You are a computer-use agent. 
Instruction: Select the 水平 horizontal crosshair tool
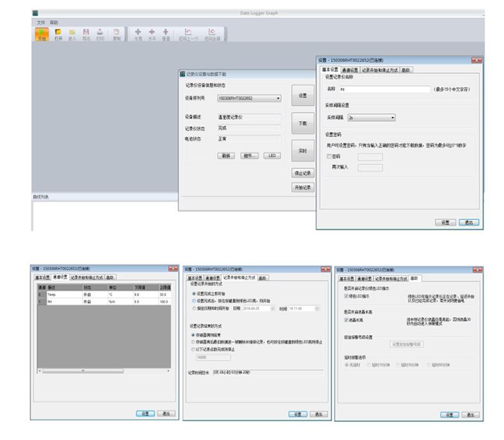[x=152, y=33]
